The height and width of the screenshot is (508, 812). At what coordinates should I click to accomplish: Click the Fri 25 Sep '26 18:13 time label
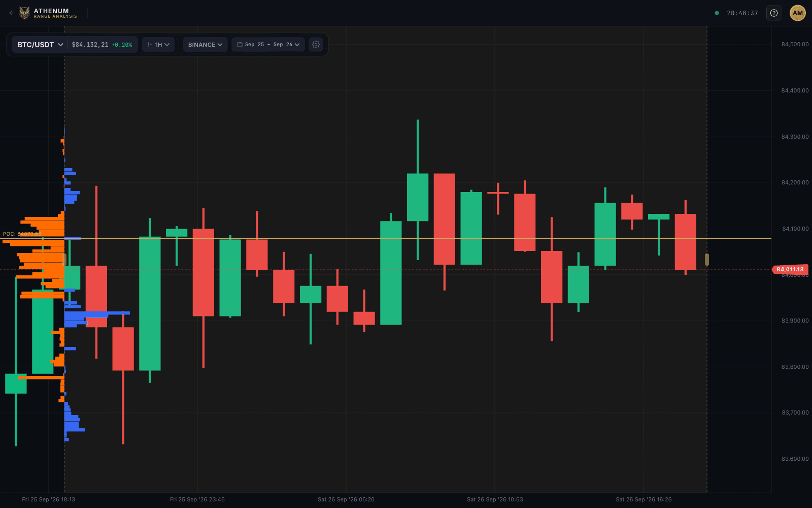[x=48, y=499]
